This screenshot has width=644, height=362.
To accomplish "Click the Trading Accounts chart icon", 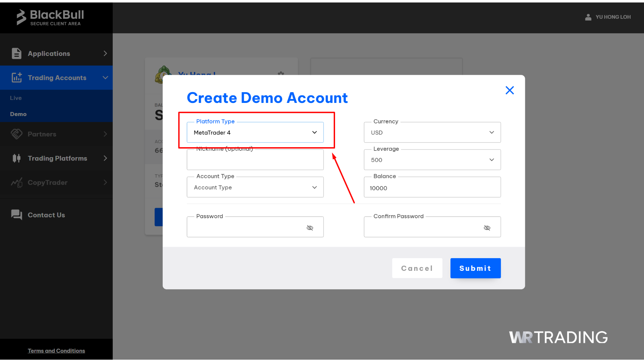I will [x=16, y=77].
